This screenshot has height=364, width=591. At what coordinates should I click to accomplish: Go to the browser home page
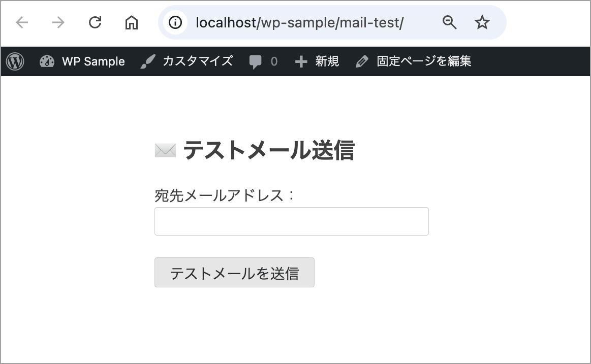(x=132, y=22)
